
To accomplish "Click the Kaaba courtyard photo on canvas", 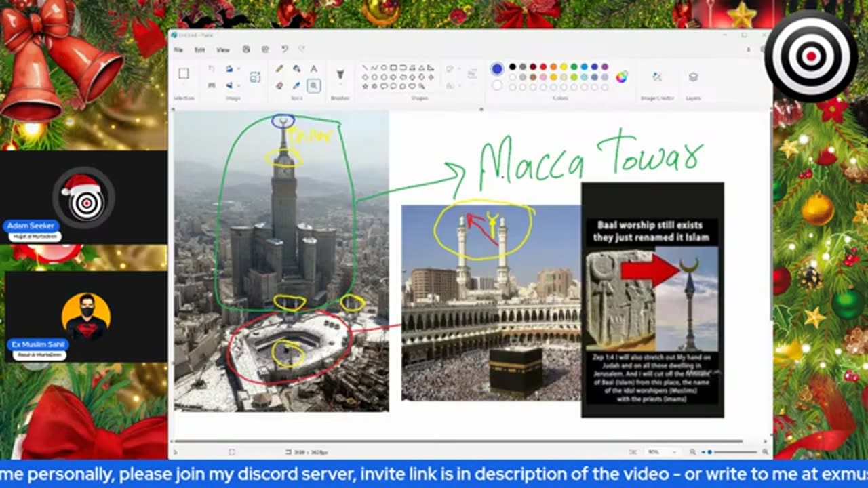I will [491, 302].
